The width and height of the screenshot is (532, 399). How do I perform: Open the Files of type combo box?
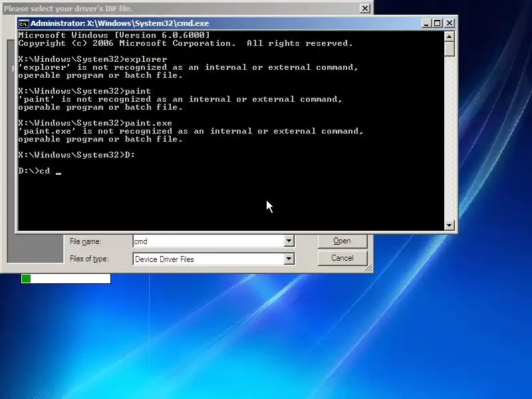213,259
